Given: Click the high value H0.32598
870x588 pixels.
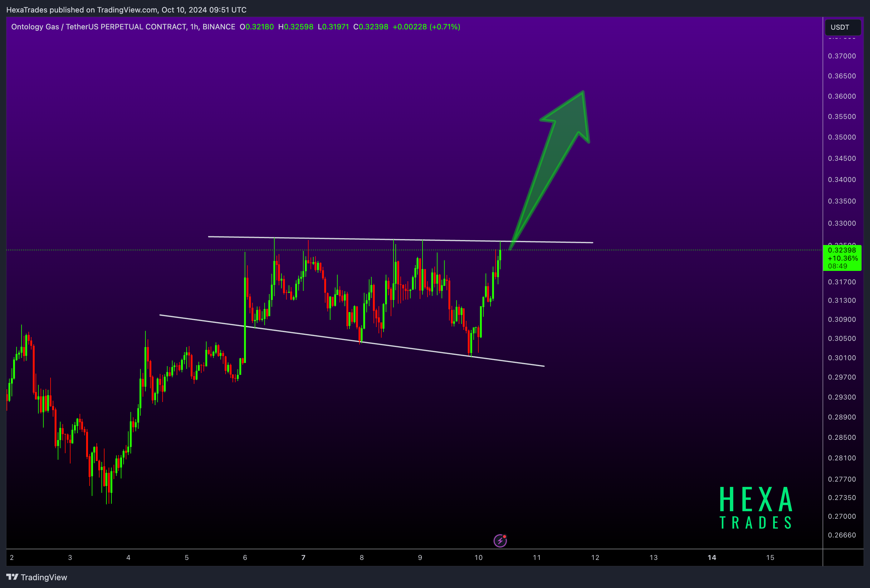Looking at the screenshot, I should click(x=296, y=27).
